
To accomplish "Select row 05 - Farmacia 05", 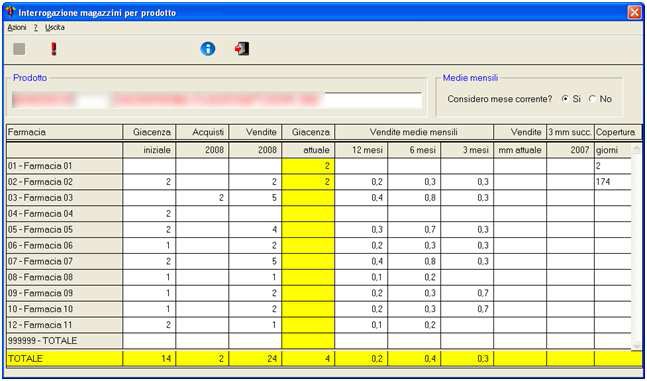I will pos(64,230).
